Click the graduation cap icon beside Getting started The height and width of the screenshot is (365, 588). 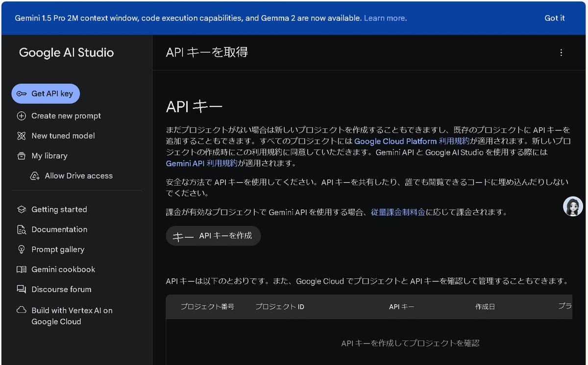point(22,210)
